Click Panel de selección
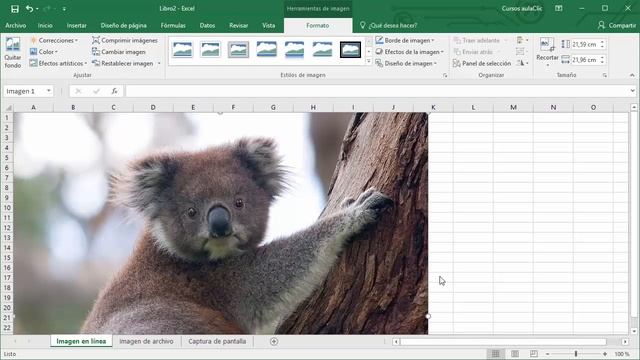Viewport: 640px width, 360px height. tap(482, 63)
